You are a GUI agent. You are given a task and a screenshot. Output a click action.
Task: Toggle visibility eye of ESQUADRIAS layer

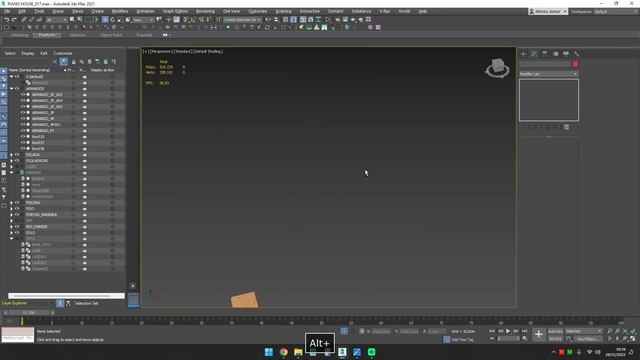tap(17, 160)
